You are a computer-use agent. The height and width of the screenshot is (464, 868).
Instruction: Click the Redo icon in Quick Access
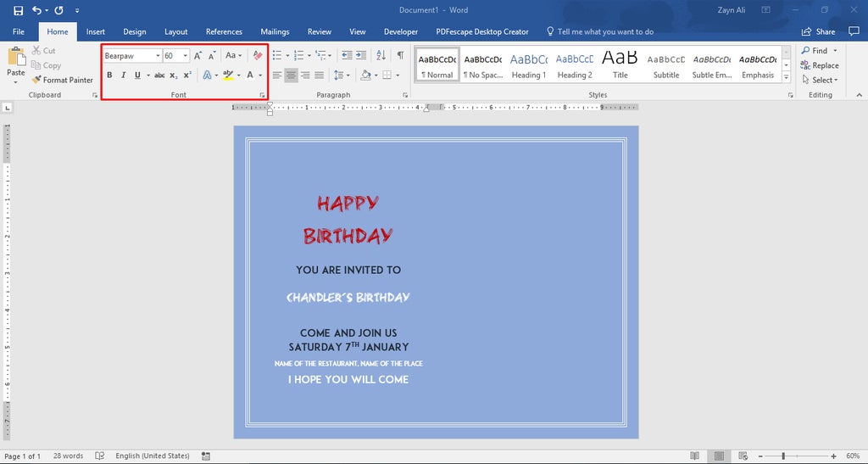tap(58, 10)
